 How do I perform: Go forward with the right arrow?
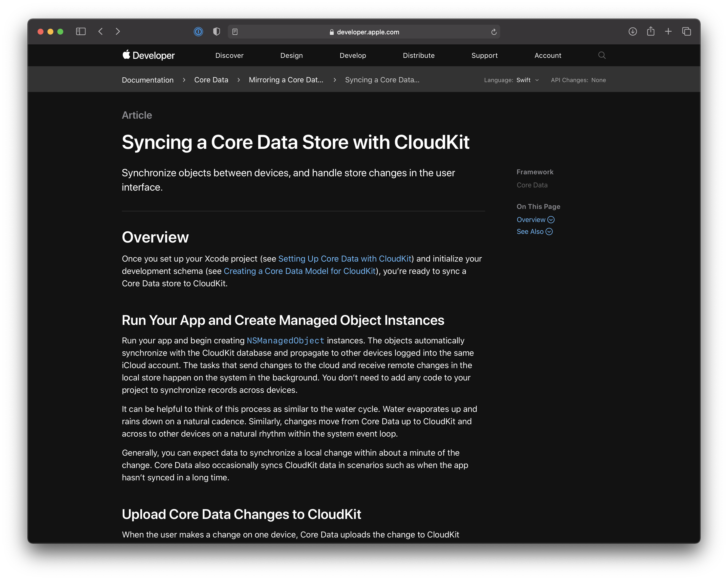click(x=118, y=31)
